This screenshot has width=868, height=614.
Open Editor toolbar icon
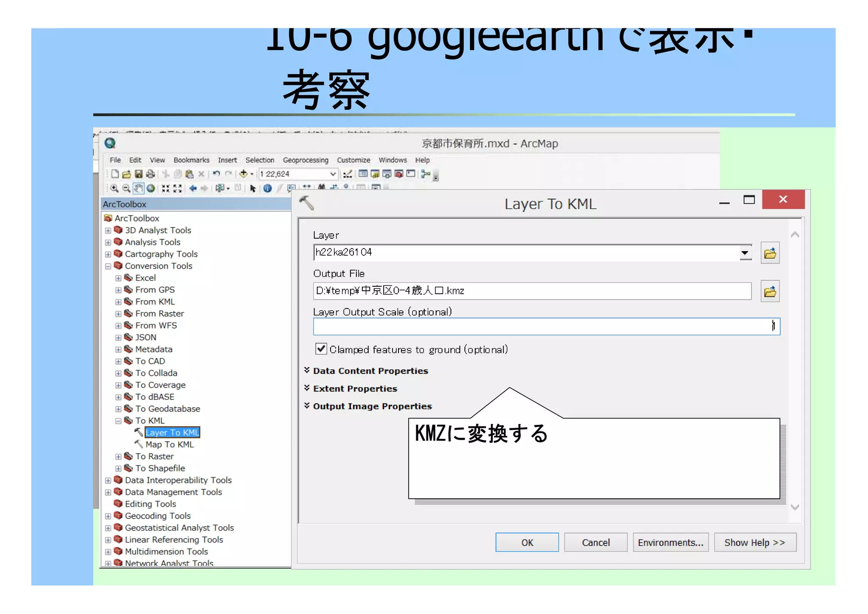348,174
